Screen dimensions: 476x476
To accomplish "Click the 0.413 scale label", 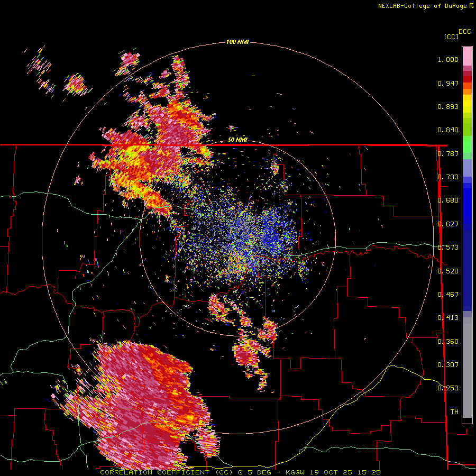I will (x=448, y=318).
